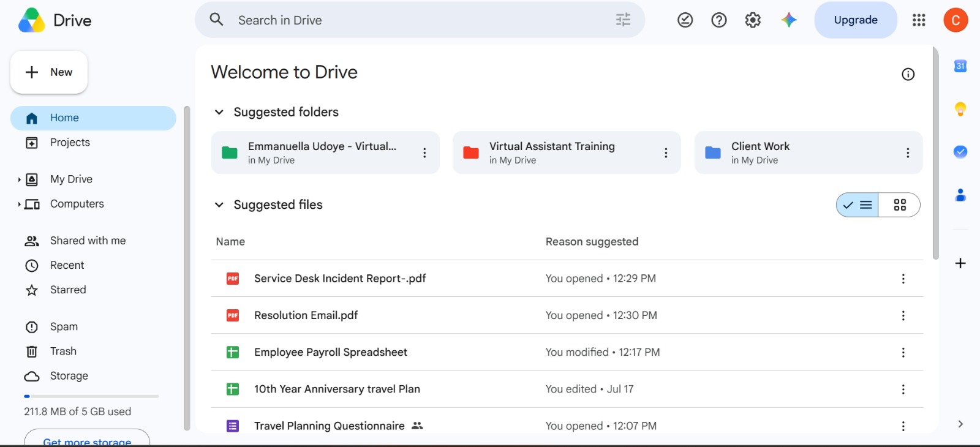Open Travel Planning Questionnaire form
Image resolution: width=980 pixels, height=447 pixels.
coord(330,426)
